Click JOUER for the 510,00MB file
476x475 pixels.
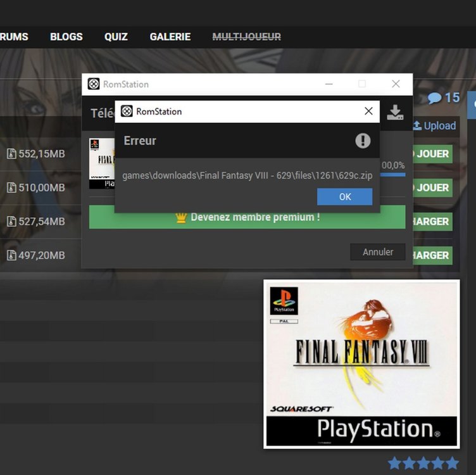[x=432, y=187]
